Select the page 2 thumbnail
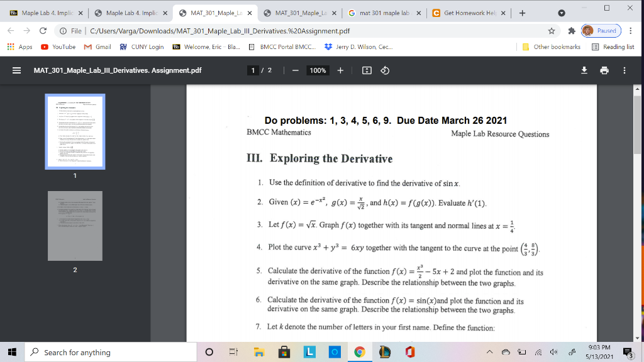 (x=75, y=226)
